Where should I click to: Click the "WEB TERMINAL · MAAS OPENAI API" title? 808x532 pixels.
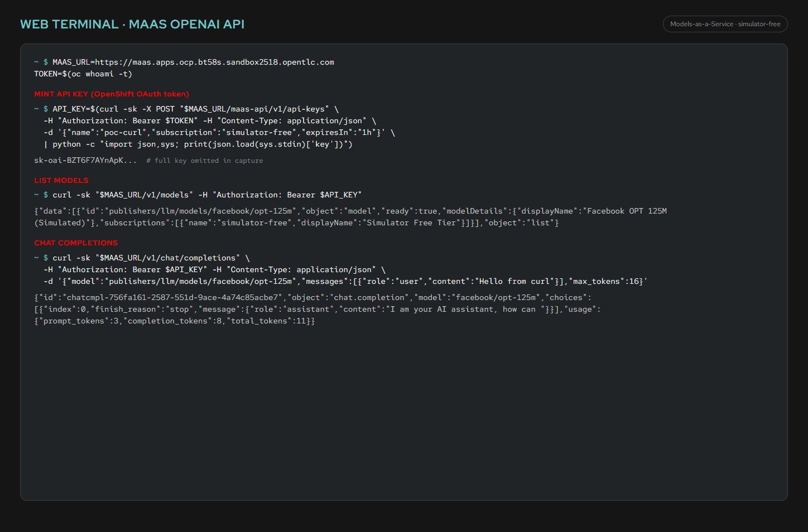pos(132,25)
